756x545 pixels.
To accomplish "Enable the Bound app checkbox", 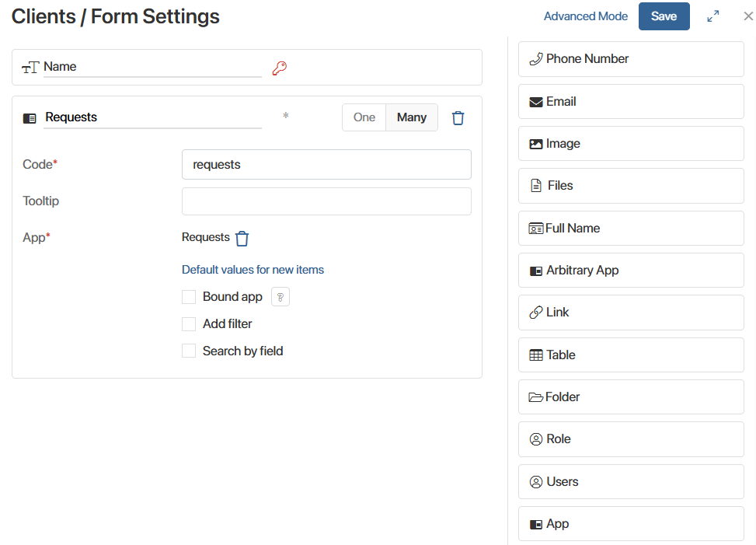I will point(189,297).
